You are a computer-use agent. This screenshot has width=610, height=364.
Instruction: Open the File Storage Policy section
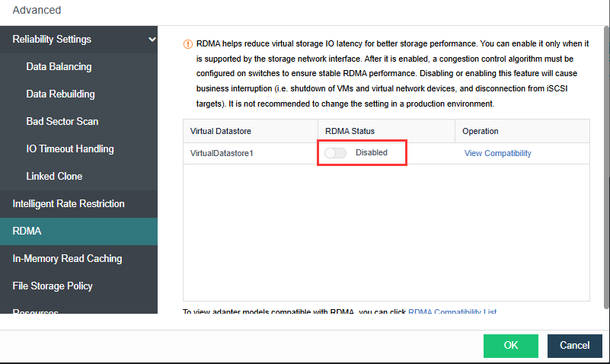click(x=53, y=286)
